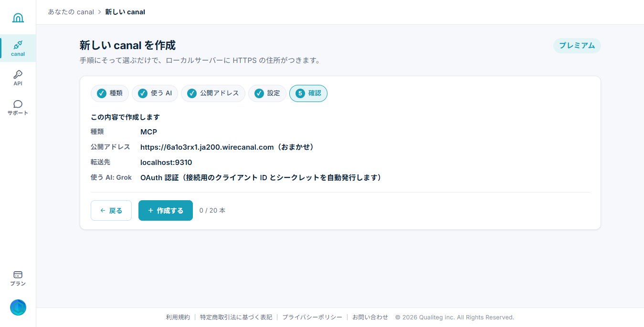Open the お問い合わせ footer link

pyautogui.click(x=370, y=317)
